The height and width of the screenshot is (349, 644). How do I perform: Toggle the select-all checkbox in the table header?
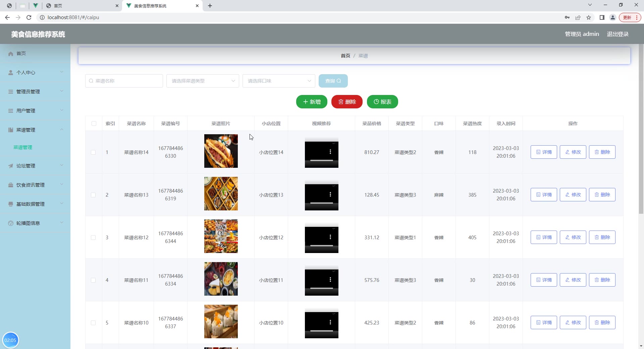tap(94, 123)
